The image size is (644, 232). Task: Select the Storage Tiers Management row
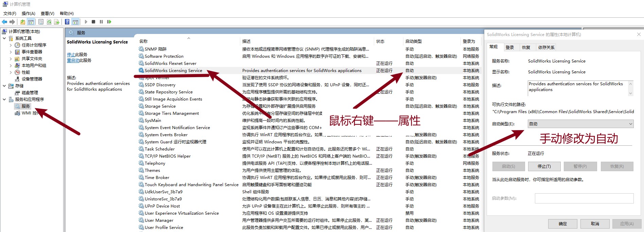click(309, 113)
